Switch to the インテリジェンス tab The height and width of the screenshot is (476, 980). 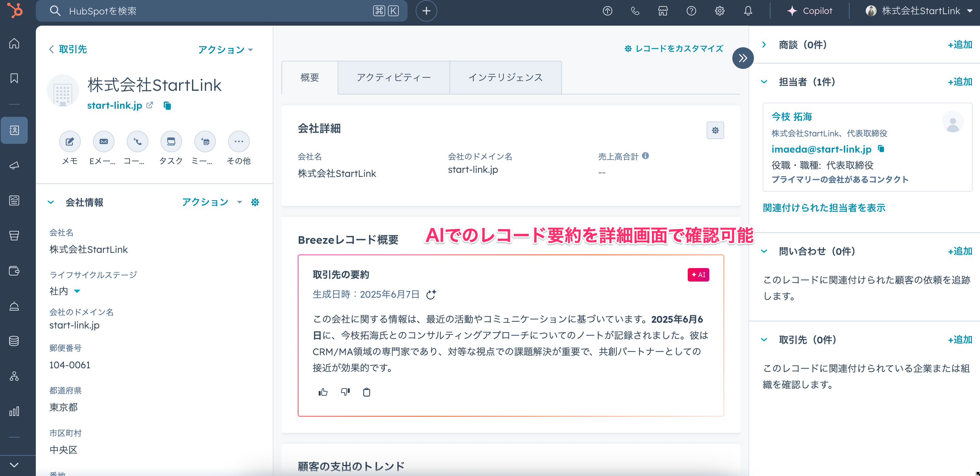pos(505,78)
